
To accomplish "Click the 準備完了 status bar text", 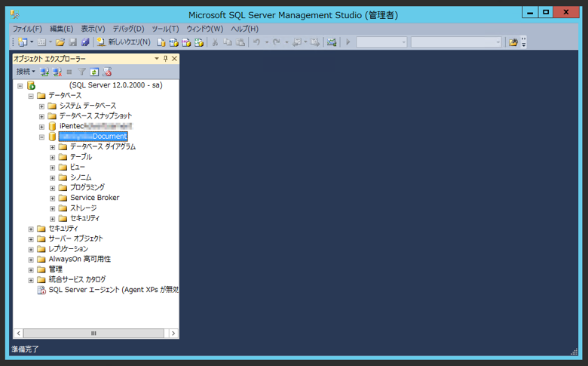I will pos(25,349).
